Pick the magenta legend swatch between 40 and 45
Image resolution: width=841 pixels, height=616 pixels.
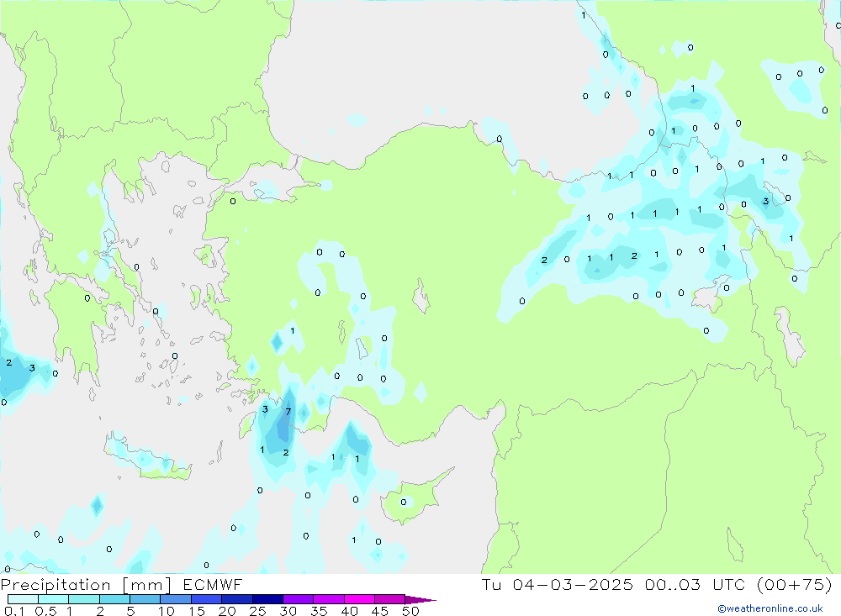point(359,599)
